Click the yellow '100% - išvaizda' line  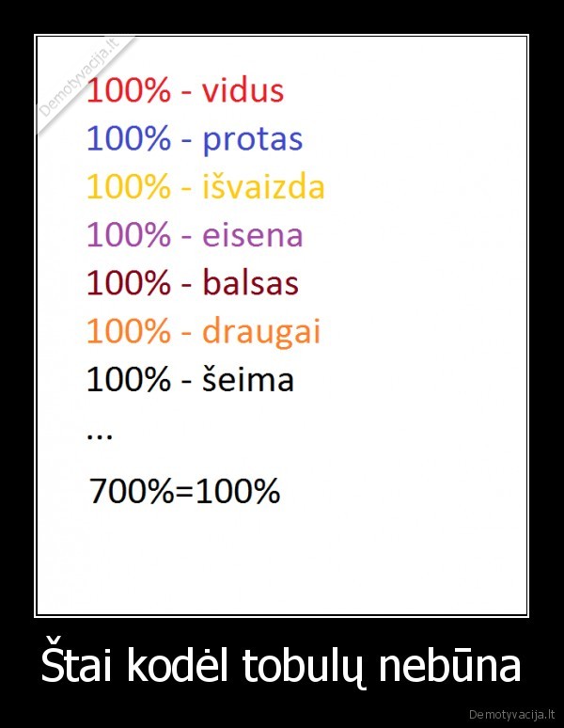click(206, 186)
